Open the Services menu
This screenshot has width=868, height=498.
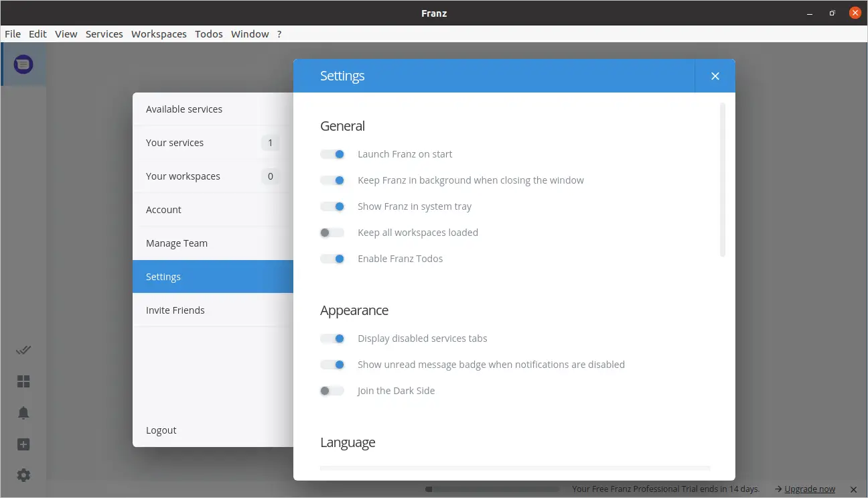pos(104,34)
